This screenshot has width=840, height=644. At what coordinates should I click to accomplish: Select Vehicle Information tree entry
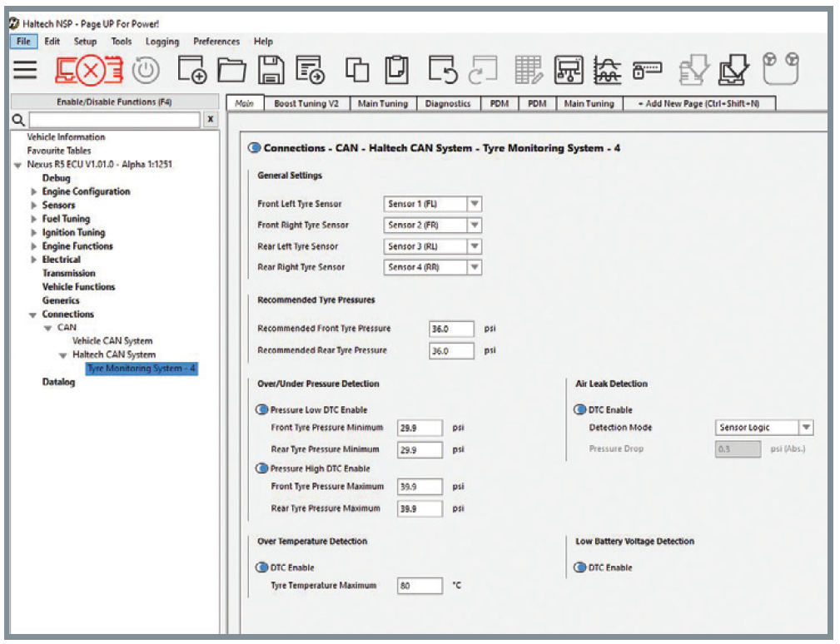point(66,137)
